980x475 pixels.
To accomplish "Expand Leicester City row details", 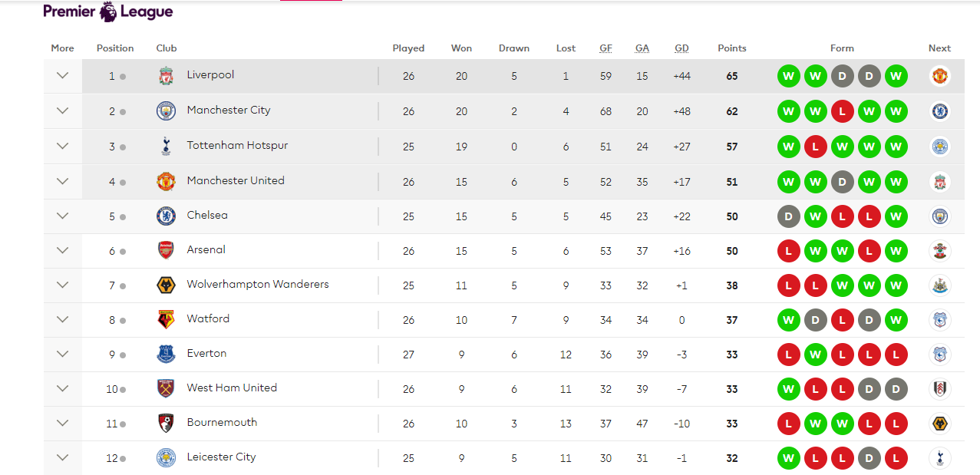I will pos(63,457).
